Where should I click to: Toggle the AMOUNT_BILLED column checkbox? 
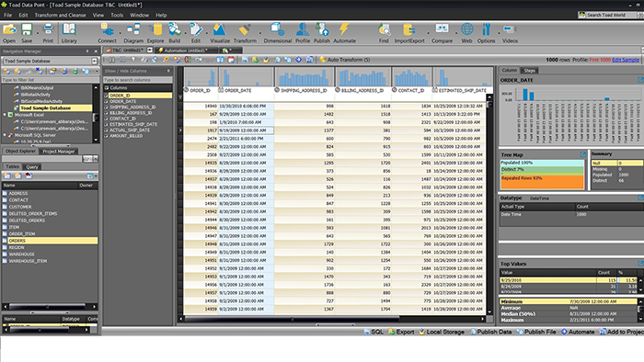click(x=106, y=136)
